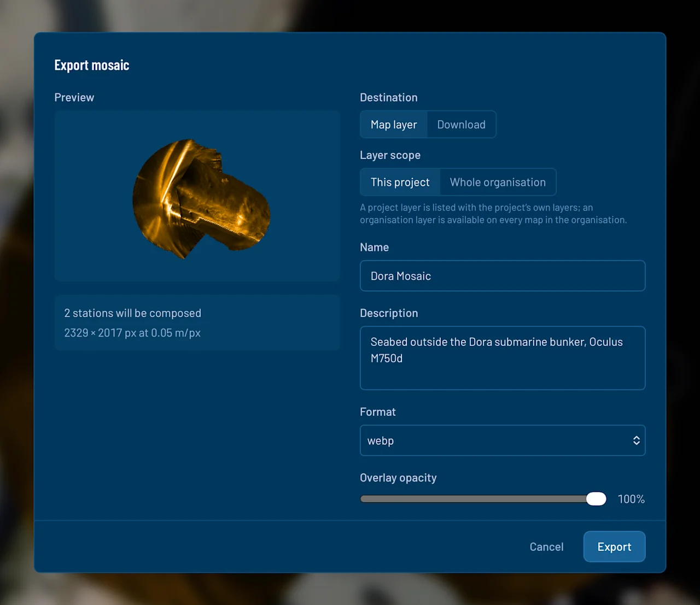This screenshot has width=700, height=605.
Task: Open the Format dropdown showing webp
Action: (503, 440)
